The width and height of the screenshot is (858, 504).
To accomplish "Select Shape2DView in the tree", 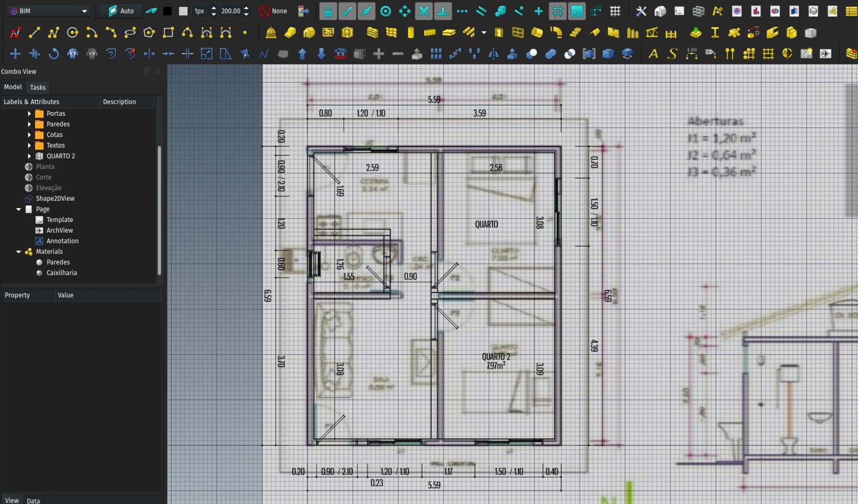I will pyautogui.click(x=55, y=198).
